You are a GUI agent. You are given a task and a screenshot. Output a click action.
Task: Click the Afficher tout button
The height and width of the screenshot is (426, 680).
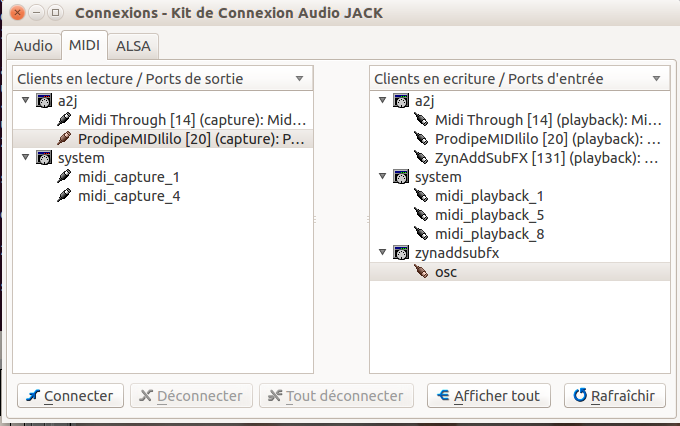(490, 396)
